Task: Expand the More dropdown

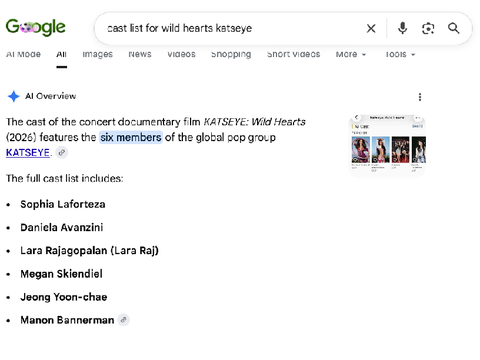Action: click(x=351, y=54)
